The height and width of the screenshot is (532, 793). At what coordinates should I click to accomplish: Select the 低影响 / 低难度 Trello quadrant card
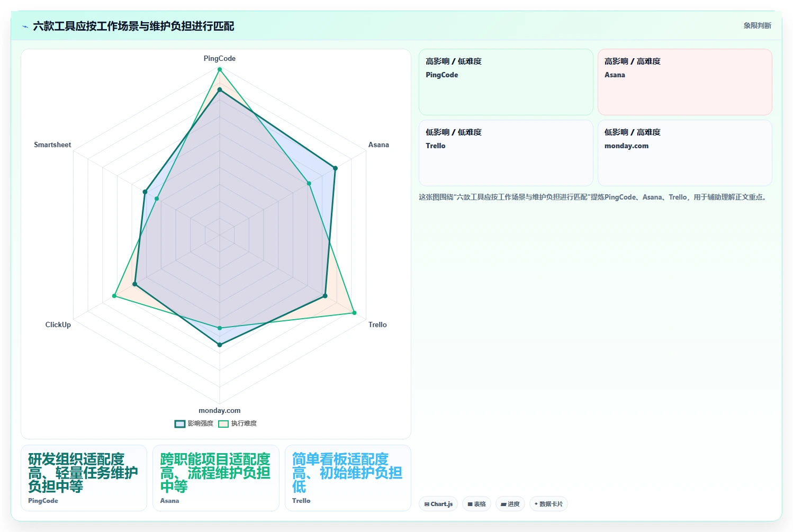tap(506, 153)
